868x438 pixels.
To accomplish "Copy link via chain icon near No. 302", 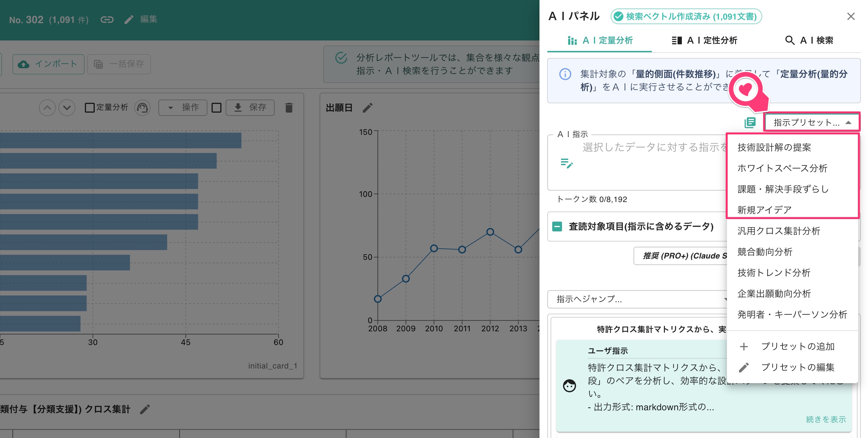I will click(x=107, y=20).
